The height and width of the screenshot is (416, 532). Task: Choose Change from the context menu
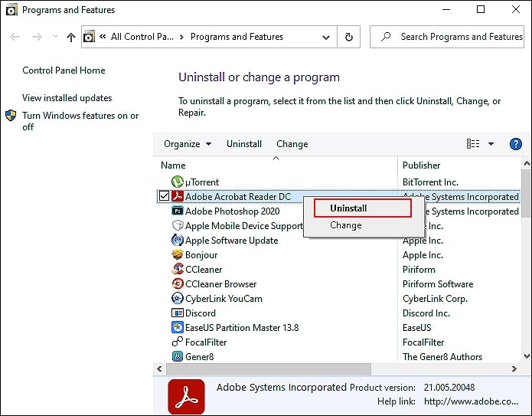[x=346, y=225]
